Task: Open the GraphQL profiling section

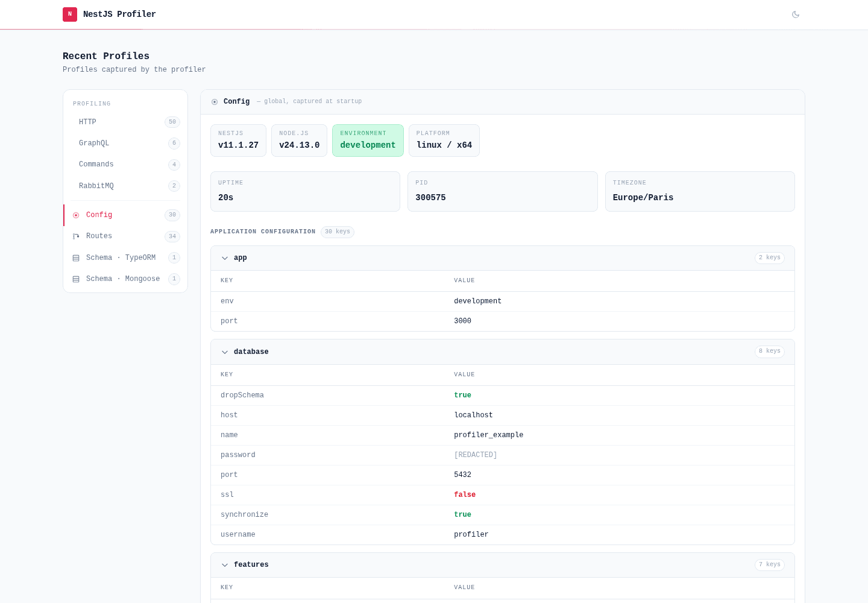Action: [125, 144]
